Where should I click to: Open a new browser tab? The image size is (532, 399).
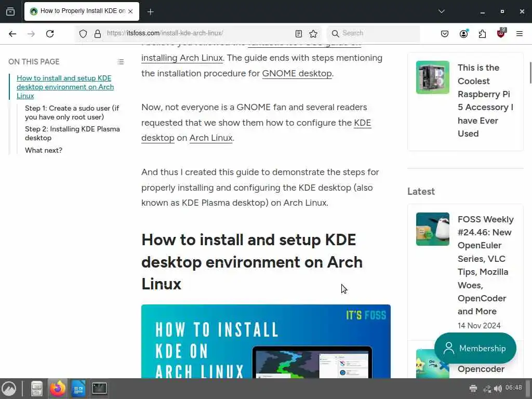coord(150,12)
